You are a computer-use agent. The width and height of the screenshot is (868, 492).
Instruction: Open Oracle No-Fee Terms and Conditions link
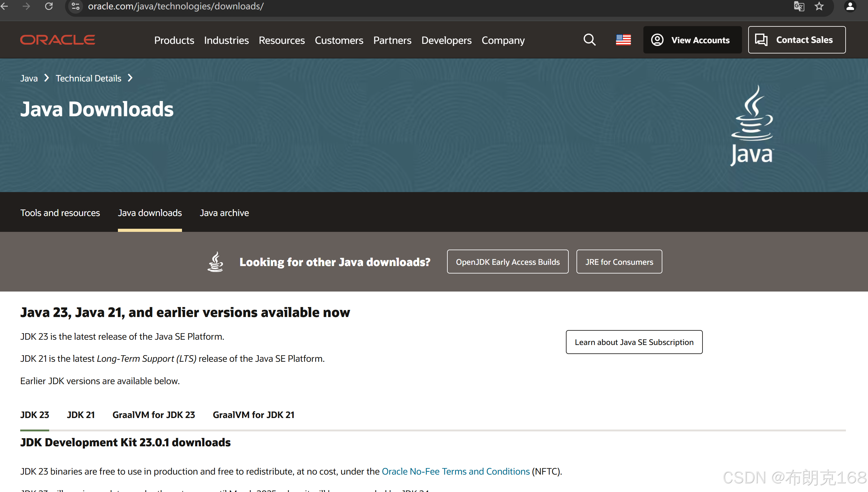point(455,471)
